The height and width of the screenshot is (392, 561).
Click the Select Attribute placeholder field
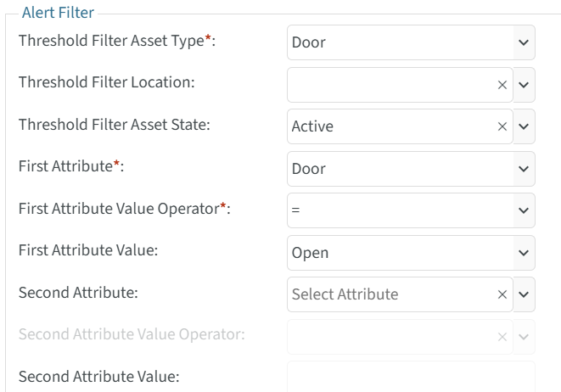click(x=390, y=294)
